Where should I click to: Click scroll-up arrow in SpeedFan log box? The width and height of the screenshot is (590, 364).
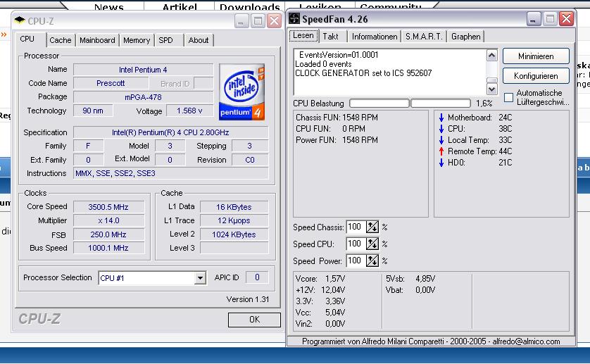492,56
